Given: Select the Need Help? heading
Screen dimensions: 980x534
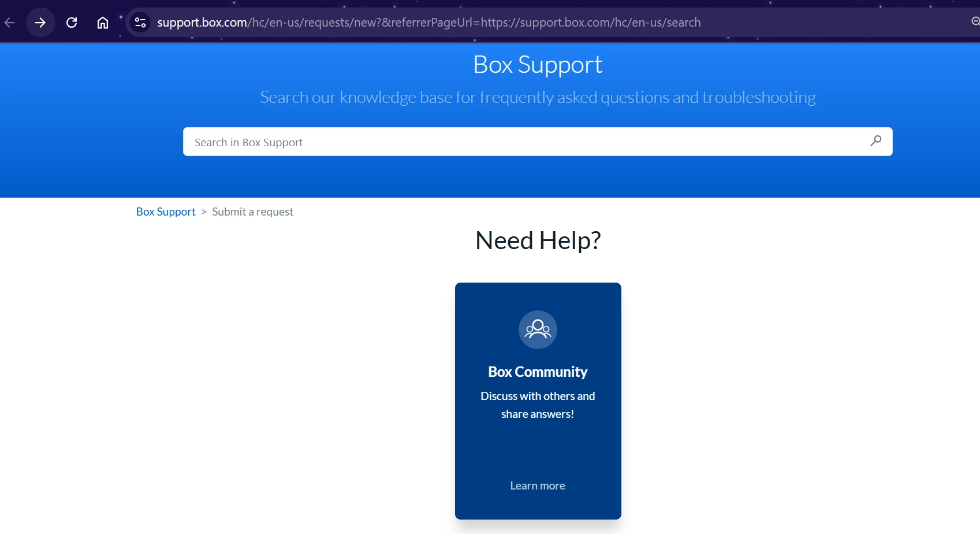Looking at the screenshot, I should click(538, 240).
